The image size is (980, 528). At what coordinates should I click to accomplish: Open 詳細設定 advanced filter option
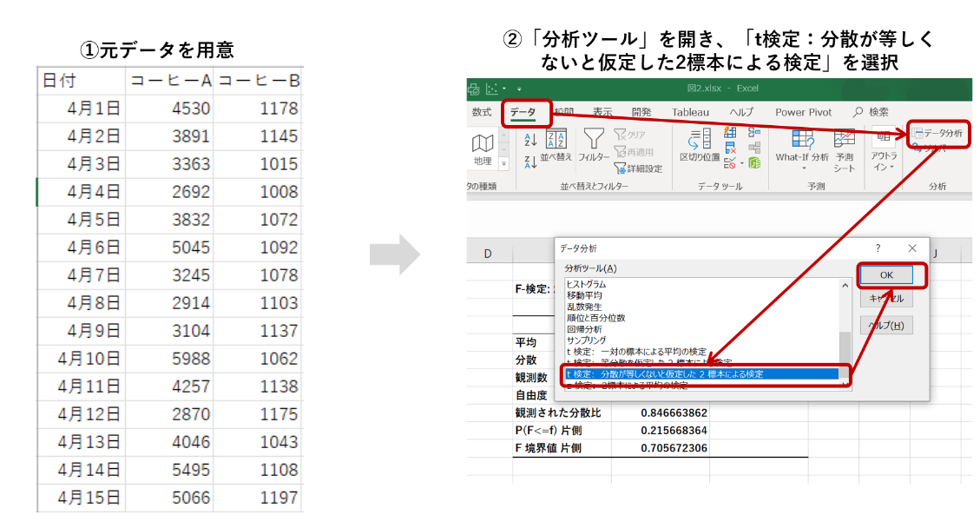pyautogui.click(x=638, y=168)
